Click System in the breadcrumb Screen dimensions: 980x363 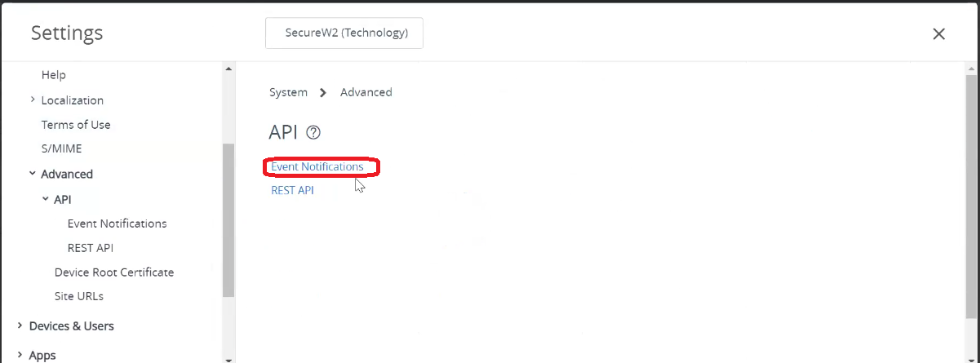pyautogui.click(x=288, y=92)
